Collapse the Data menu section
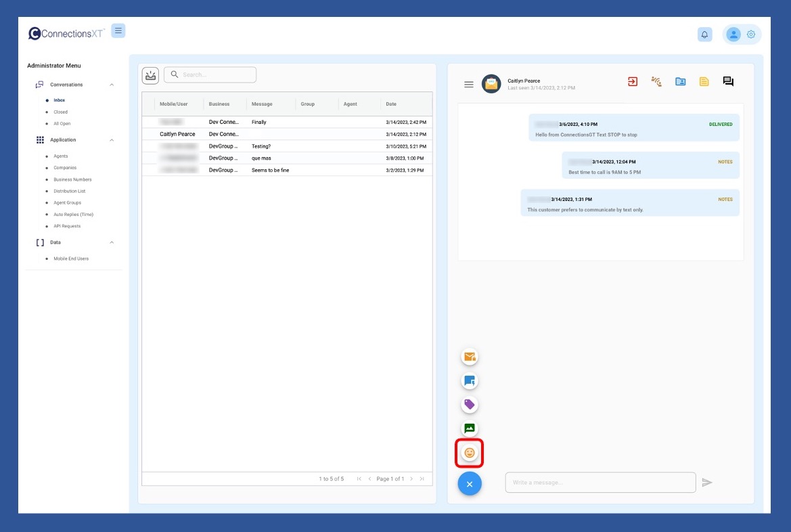The height and width of the screenshot is (532, 791). point(112,242)
